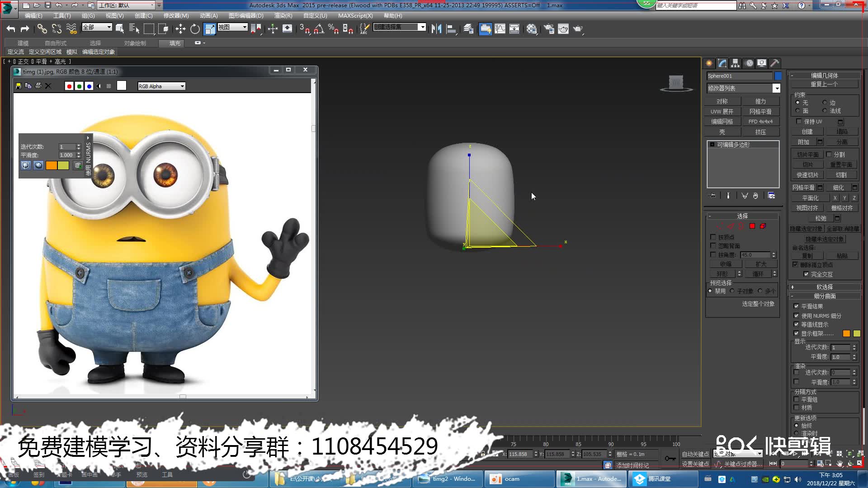Select the 边 constraint radio button
This screenshot has height=488, width=868.
[x=825, y=103]
